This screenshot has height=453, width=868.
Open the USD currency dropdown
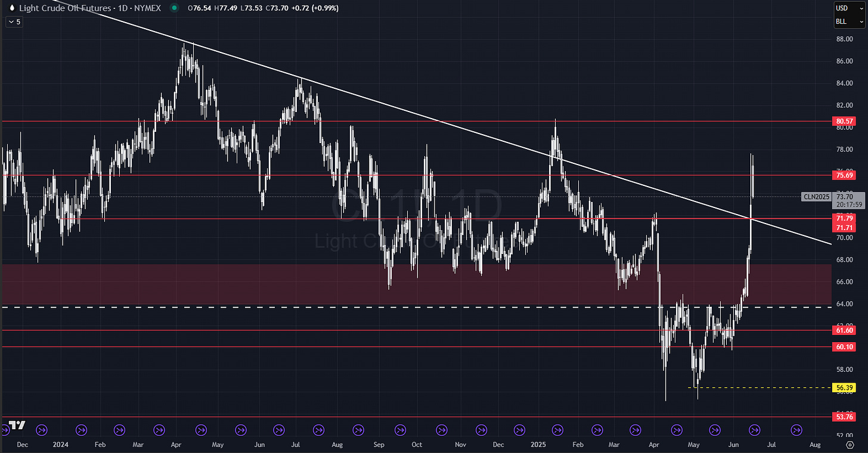pos(850,8)
